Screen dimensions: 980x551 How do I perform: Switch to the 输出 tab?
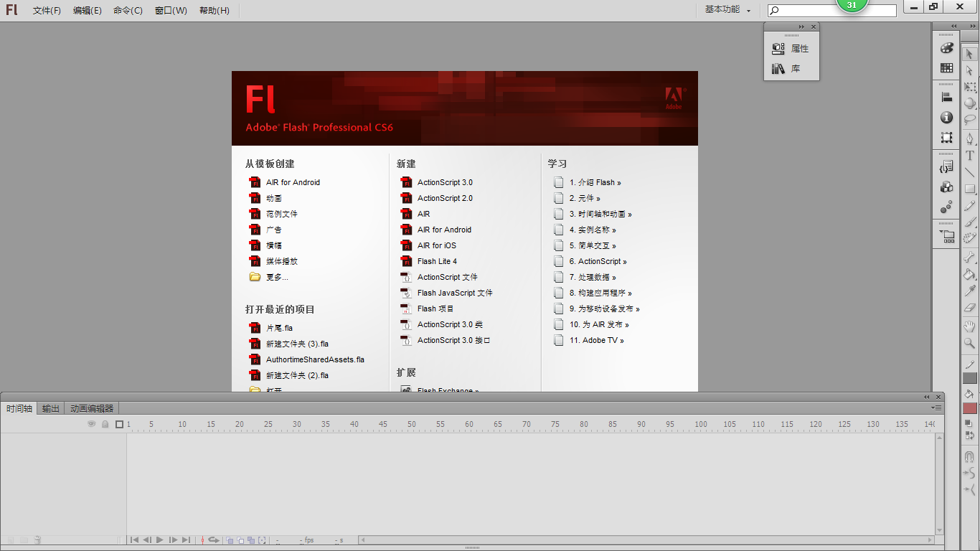(51, 408)
